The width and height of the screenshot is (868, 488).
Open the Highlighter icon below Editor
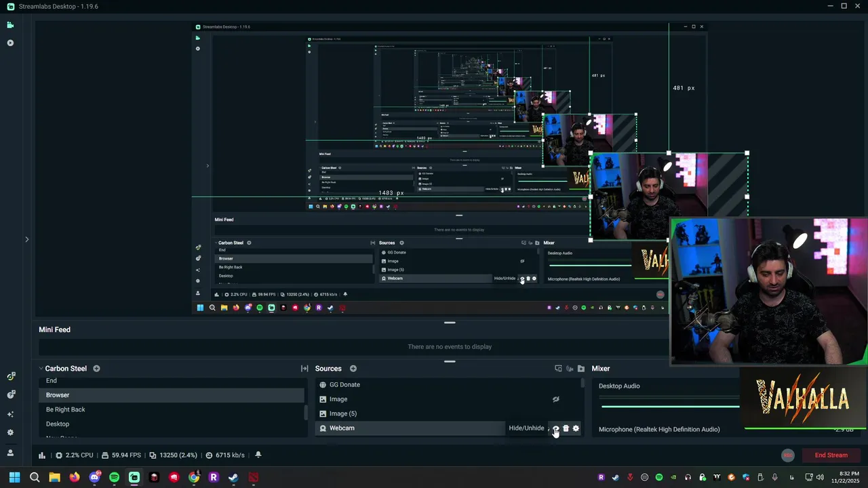tap(10, 43)
